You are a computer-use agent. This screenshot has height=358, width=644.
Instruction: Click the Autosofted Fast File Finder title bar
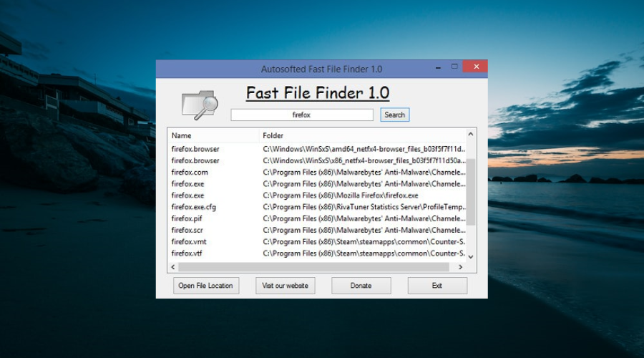click(x=321, y=69)
